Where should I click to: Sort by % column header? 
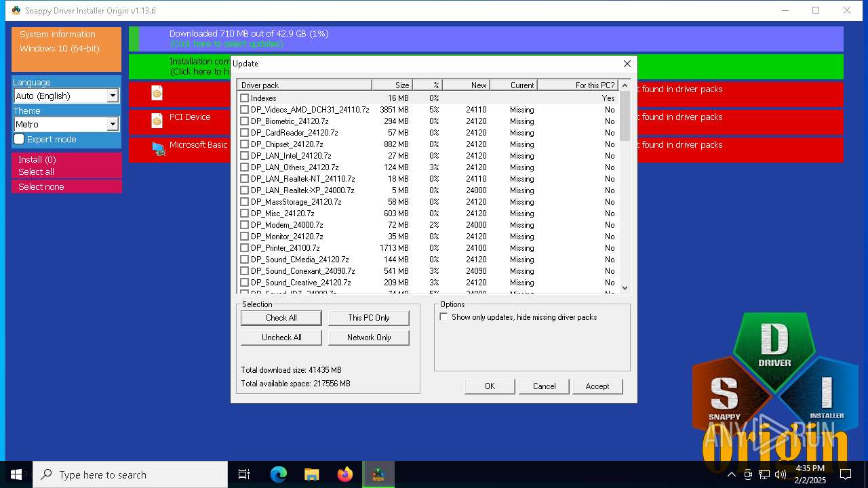(427, 85)
